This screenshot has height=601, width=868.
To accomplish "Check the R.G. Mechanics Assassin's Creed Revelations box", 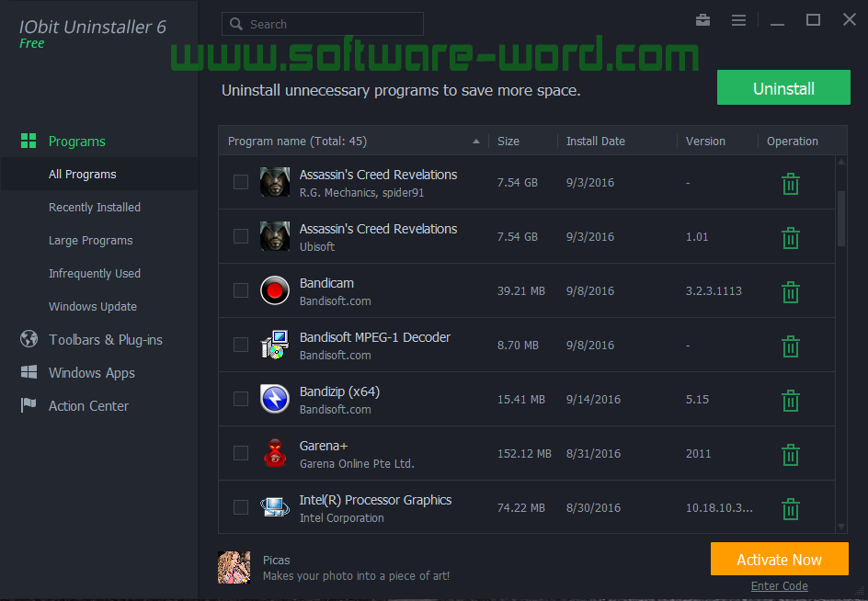I will pyautogui.click(x=241, y=182).
